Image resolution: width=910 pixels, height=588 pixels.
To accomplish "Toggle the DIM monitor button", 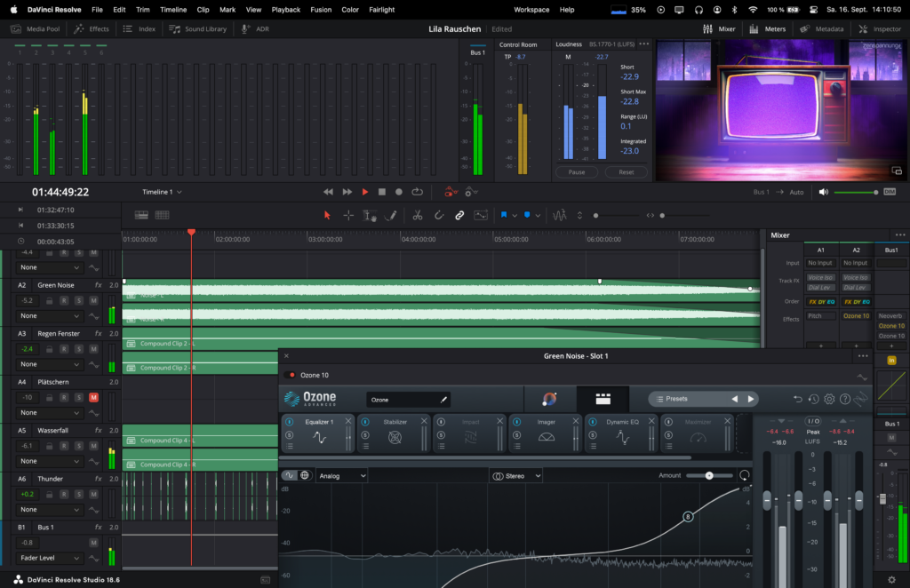I will click(890, 192).
